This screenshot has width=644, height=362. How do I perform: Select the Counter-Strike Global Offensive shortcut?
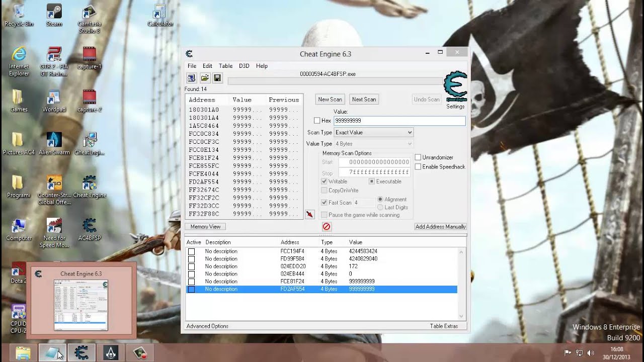[x=54, y=190]
